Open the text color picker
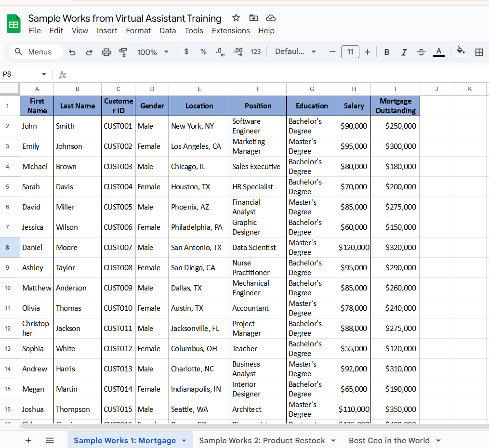Image resolution: width=489 pixels, height=448 pixels. [439, 52]
